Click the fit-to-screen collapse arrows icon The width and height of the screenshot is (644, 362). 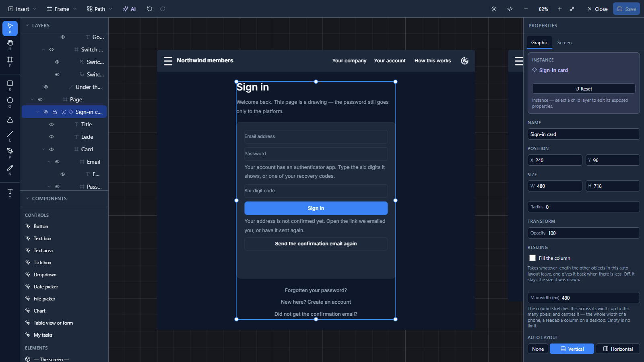coord(572,9)
